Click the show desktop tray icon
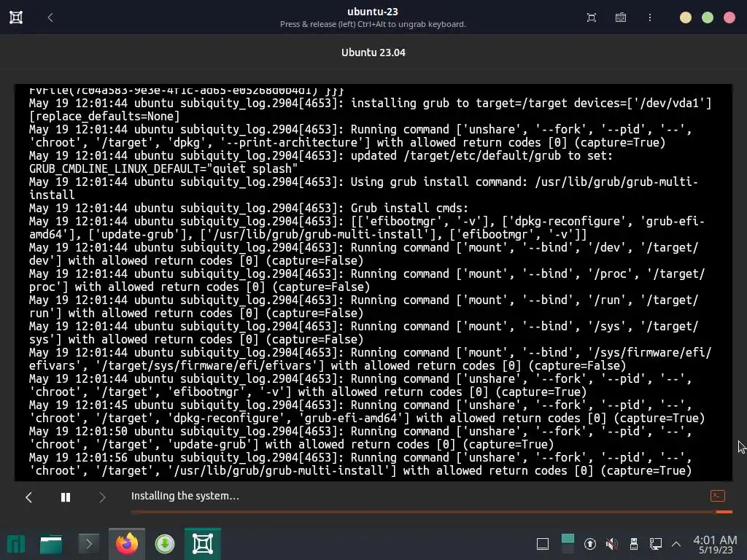 click(x=543, y=544)
